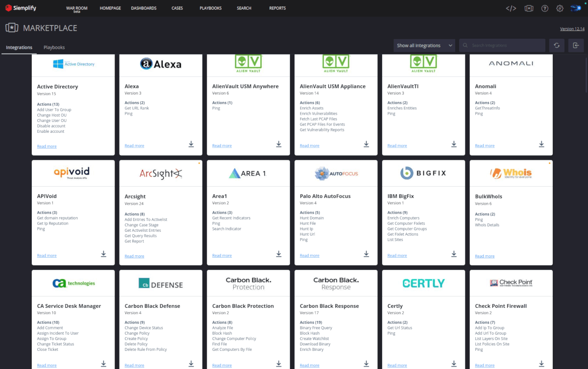Download the Carbon Black Protection integration

click(x=279, y=364)
